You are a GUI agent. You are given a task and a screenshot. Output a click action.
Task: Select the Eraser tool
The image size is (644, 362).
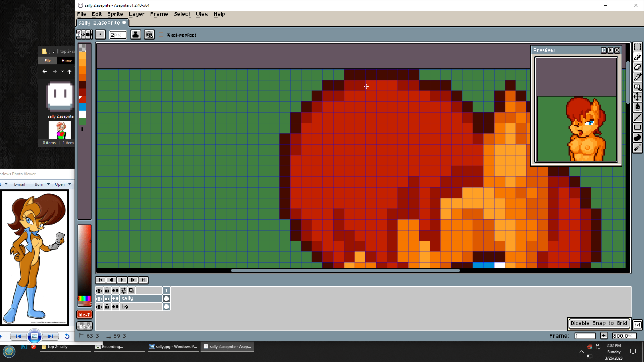click(637, 67)
